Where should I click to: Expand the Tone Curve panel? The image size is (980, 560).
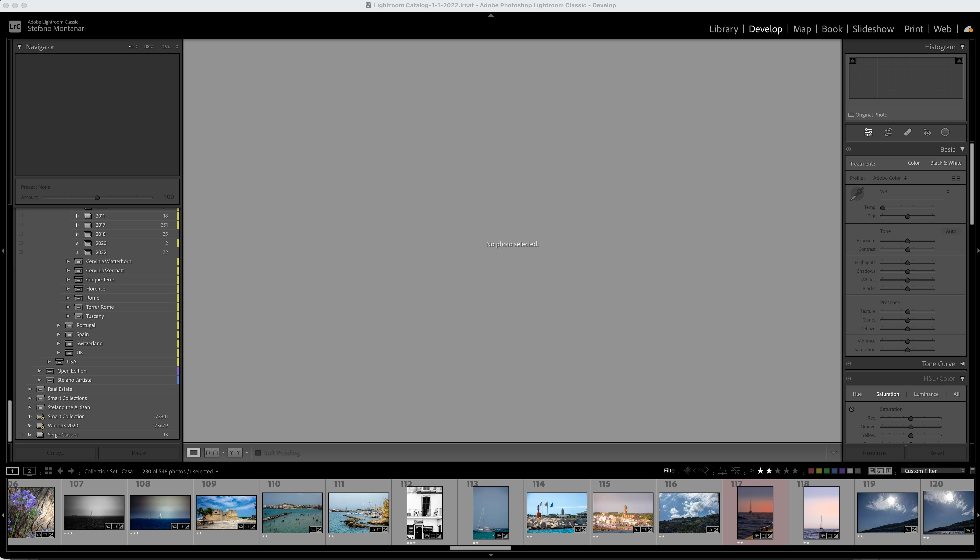pyautogui.click(x=962, y=363)
